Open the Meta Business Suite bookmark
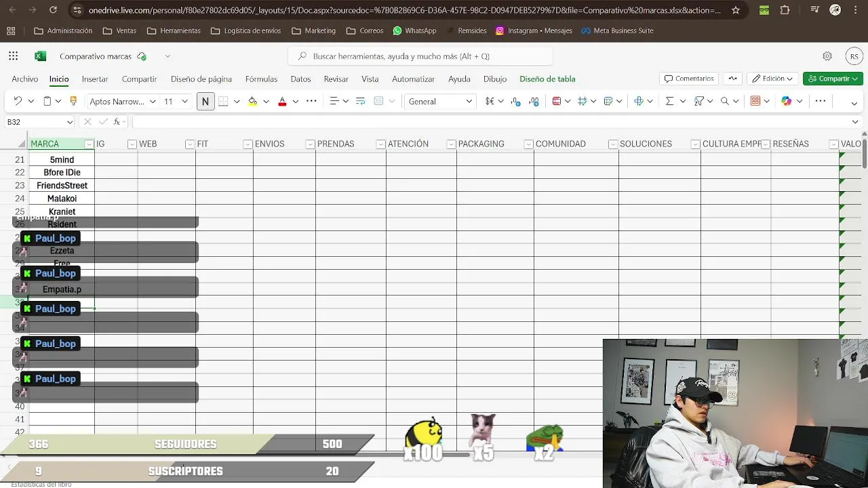This screenshot has height=488, width=868. click(616, 30)
